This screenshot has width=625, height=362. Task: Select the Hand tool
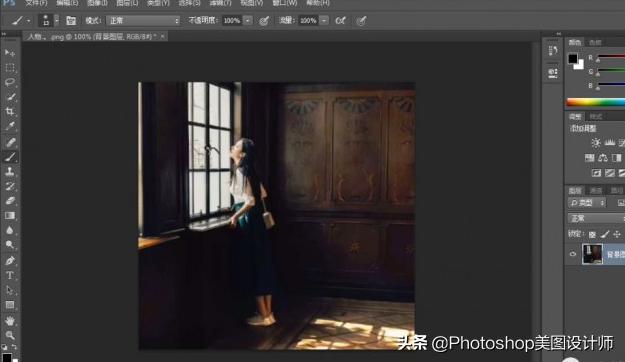coord(10,320)
